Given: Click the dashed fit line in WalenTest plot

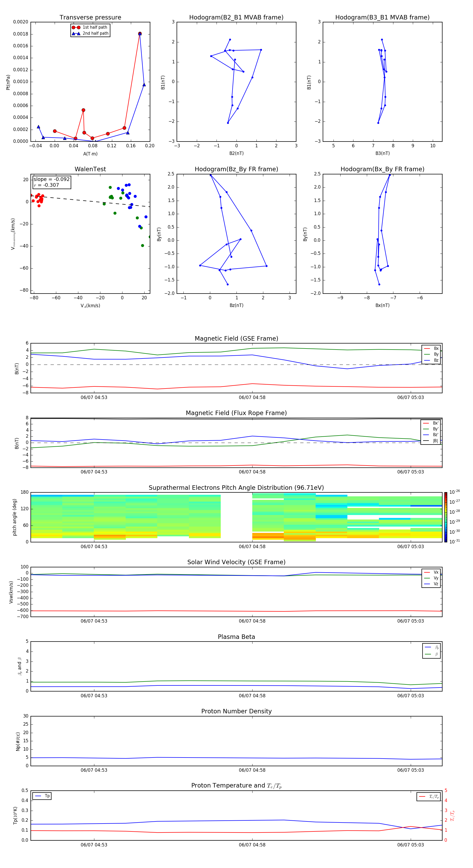Looking at the screenshot, I should tap(90, 201).
